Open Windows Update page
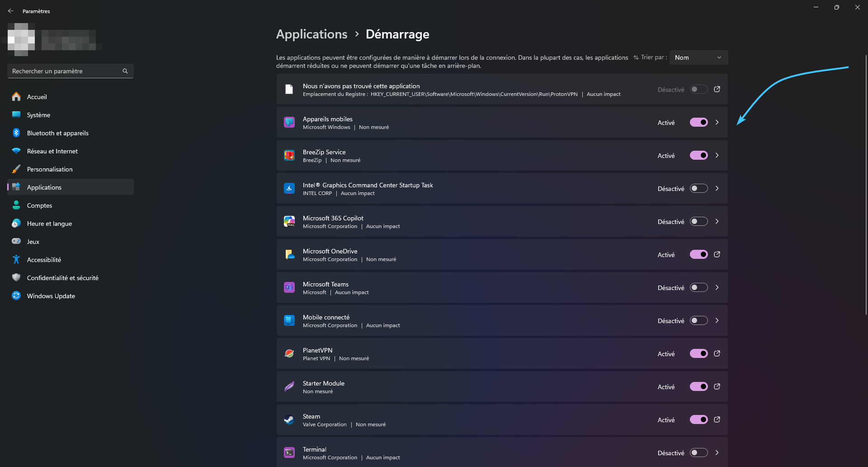Viewport: 868px width, 467px height. pos(71,295)
